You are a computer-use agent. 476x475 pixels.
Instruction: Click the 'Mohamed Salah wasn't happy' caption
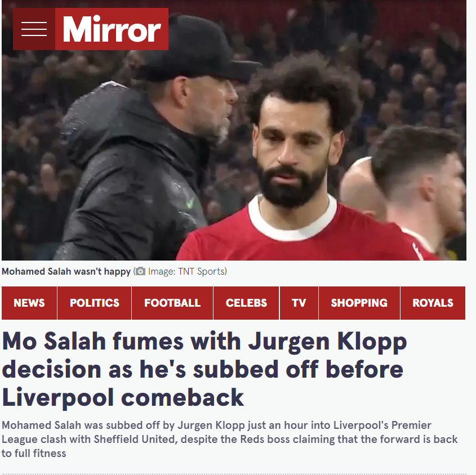click(x=66, y=271)
